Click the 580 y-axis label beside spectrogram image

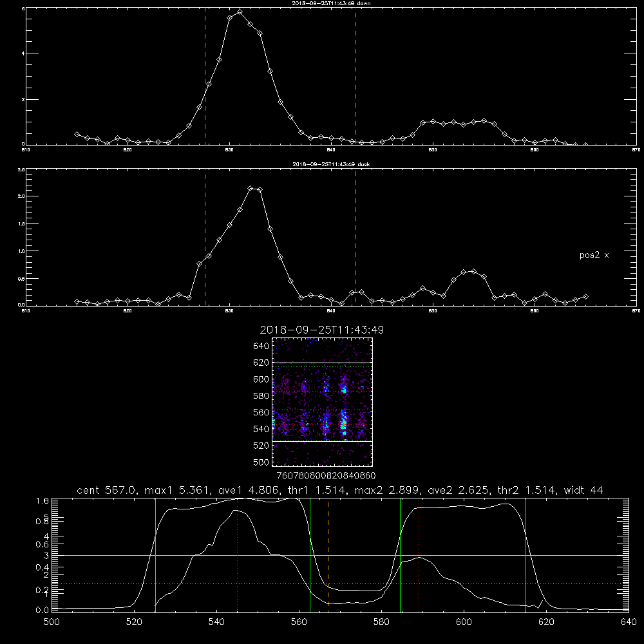click(261, 396)
